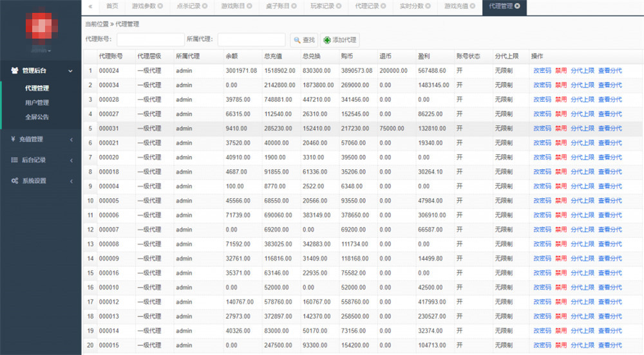Click the tab bar scroll-left double arrow
Image resolution: width=644 pixels, height=355 pixels.
pos(90,6)
